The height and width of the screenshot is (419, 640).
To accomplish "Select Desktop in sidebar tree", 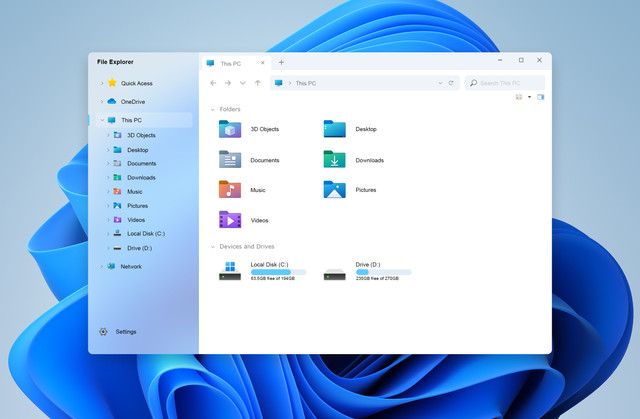I will pyautogui.click(x=138, y=150).
